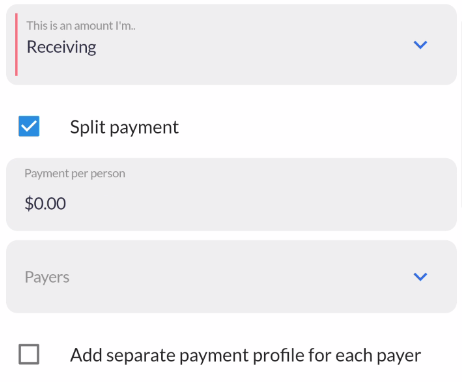
Task: Click 'This is an amount I'm..' caption
Action: pos(81,26)
